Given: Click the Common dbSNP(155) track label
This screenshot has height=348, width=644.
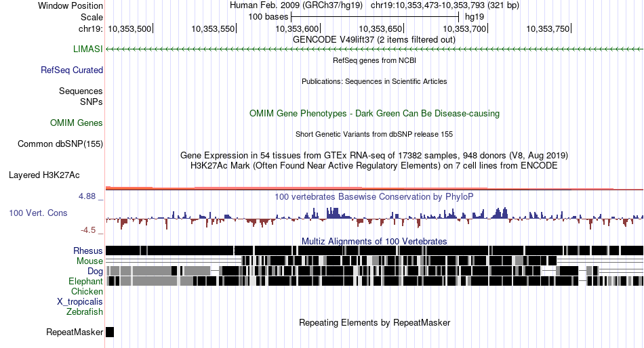Looking at the screenshot, I should coord(60,144).
